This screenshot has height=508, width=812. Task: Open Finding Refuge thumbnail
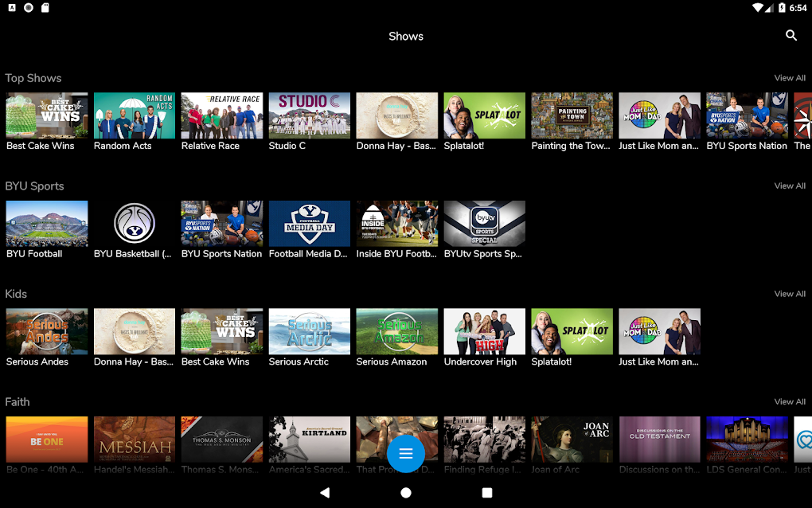click(484, 440)
